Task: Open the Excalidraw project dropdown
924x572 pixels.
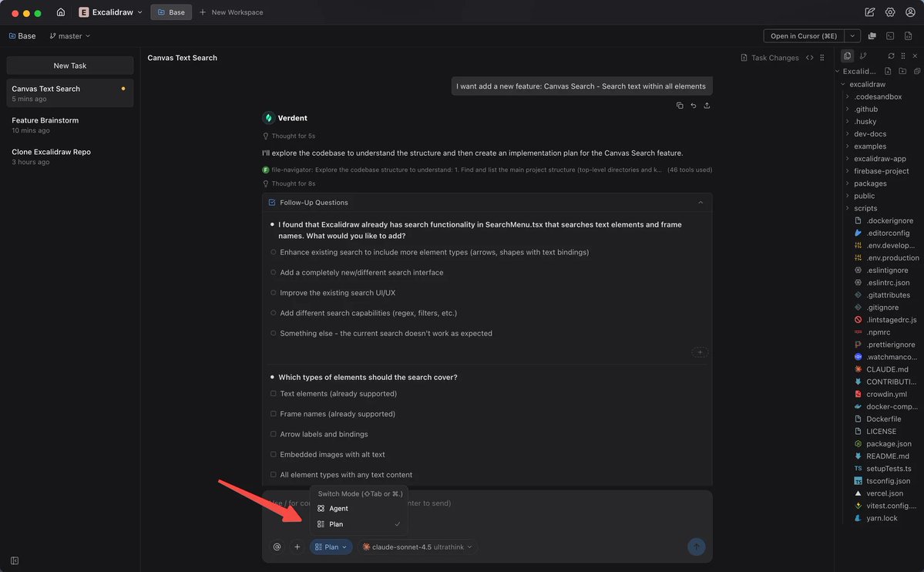Action: pos(111,12)
